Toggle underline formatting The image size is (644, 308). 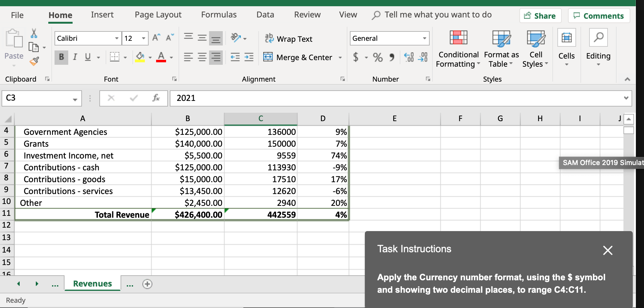coord(88,57)
